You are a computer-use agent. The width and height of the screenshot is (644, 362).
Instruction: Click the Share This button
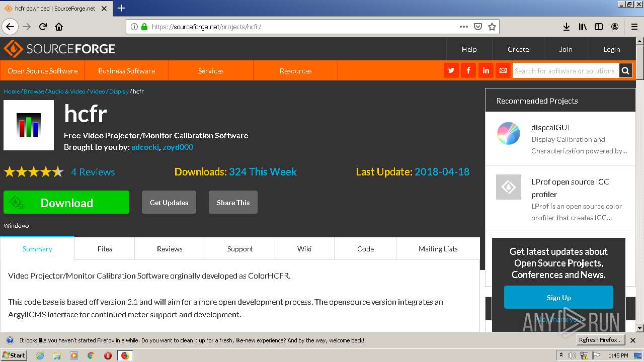(233, 202)
